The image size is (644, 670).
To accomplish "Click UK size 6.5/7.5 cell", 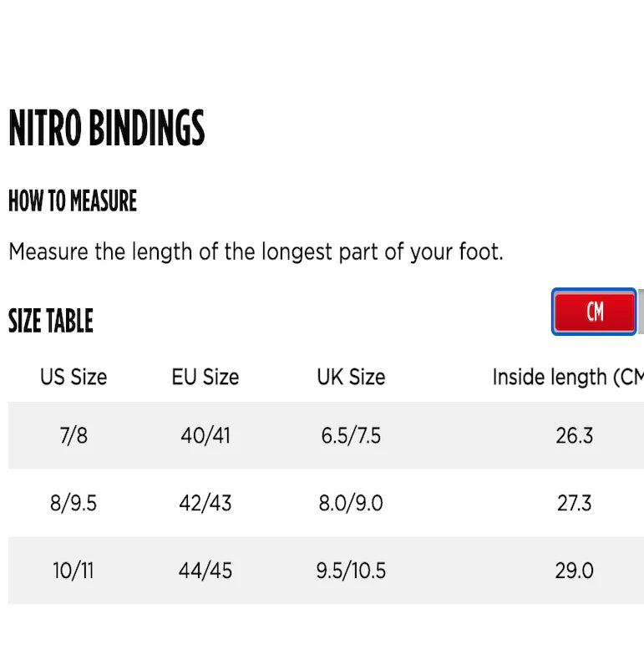I will pyautogui.click(x=351, y=435).
